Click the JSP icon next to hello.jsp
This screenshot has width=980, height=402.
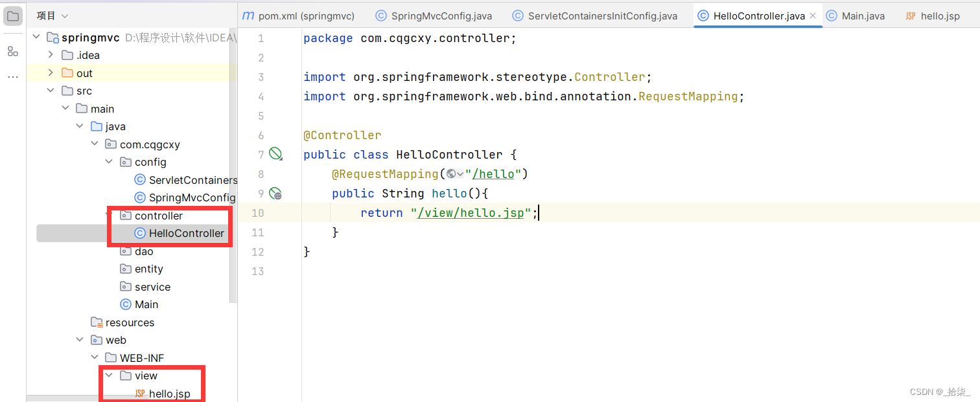[140, 394]
